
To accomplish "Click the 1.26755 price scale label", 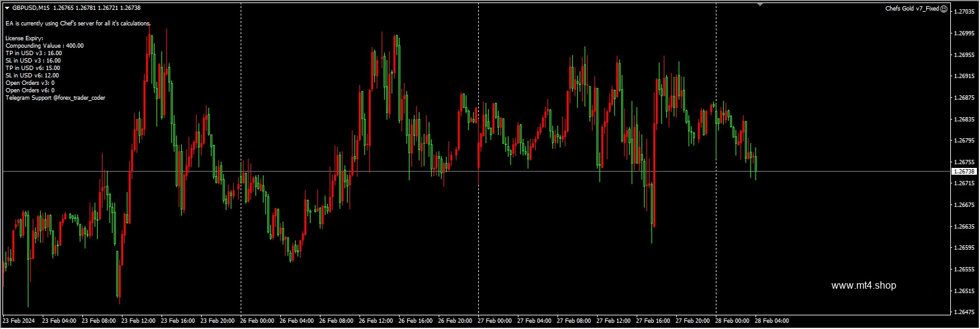I will [965, 162].
